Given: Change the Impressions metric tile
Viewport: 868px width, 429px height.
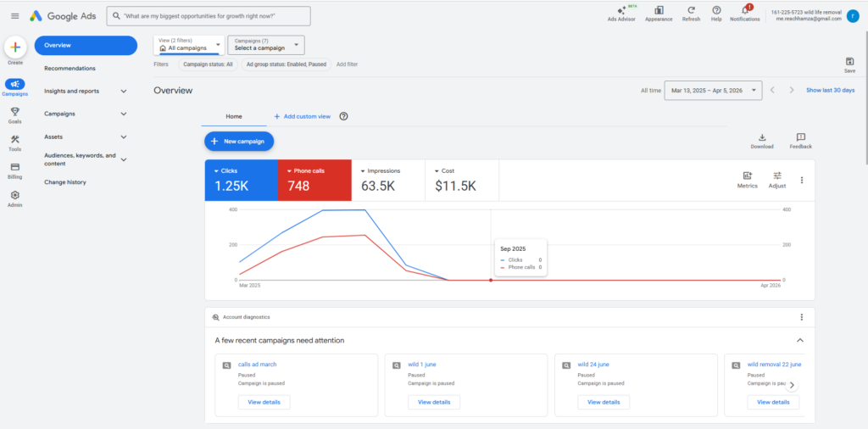Looking at the screenshot, I should (x=388, y=180).
